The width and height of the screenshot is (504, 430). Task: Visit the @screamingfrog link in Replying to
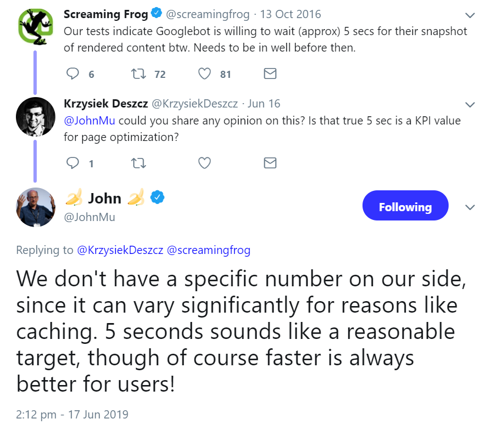coord(208,250)
